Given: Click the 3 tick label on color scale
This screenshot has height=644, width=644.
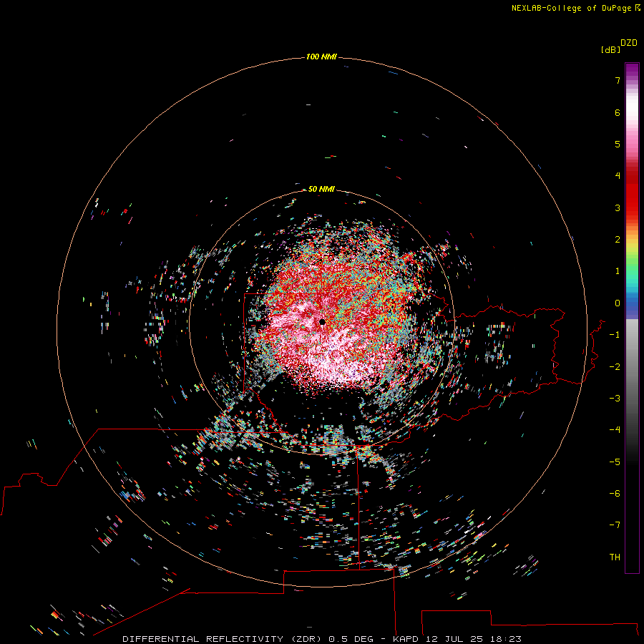Looking at the screenshot, I should 618,208.
